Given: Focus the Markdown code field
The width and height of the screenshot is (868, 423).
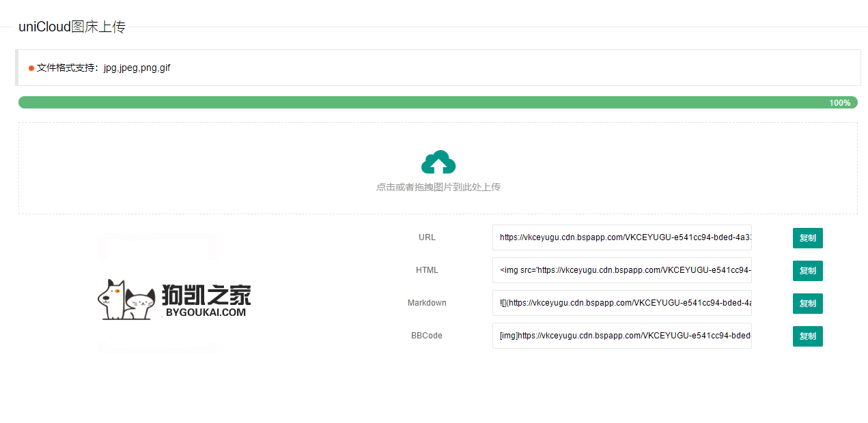Looking at the screenshot, I should 622,303.
